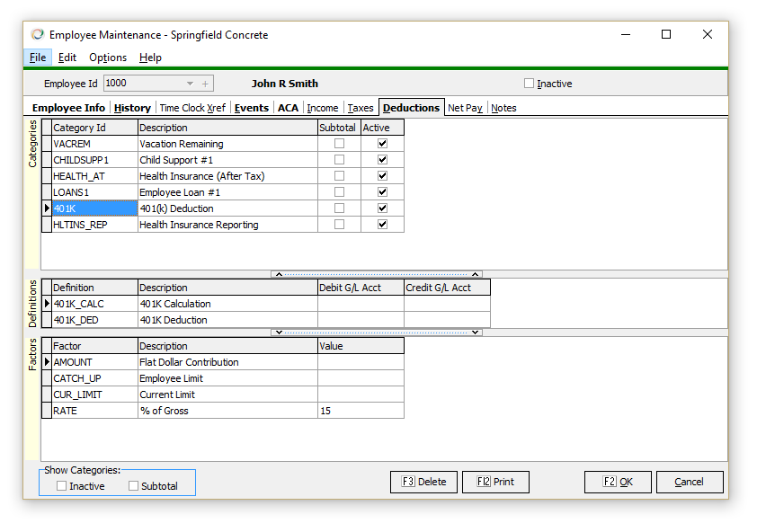Select the RATE value cell showing 15
The height and width of the screenshot is (532, 757).
click(360, 411)
